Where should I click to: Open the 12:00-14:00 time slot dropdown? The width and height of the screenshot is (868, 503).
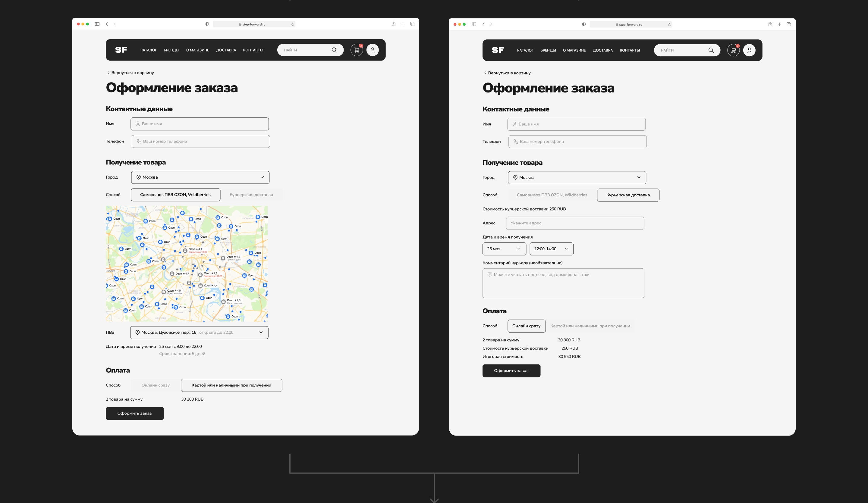click(x=551, y=249)
